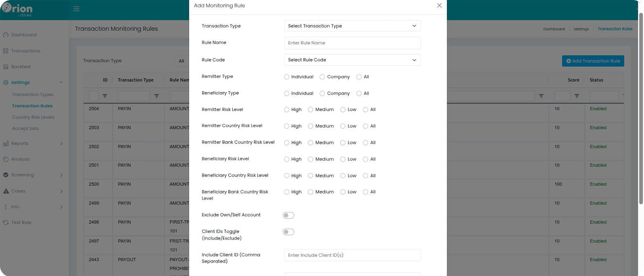The width and height of the screenshot is (644, 276).
Task: Click the Backtest sidebar icon
Action: (6, 67)
